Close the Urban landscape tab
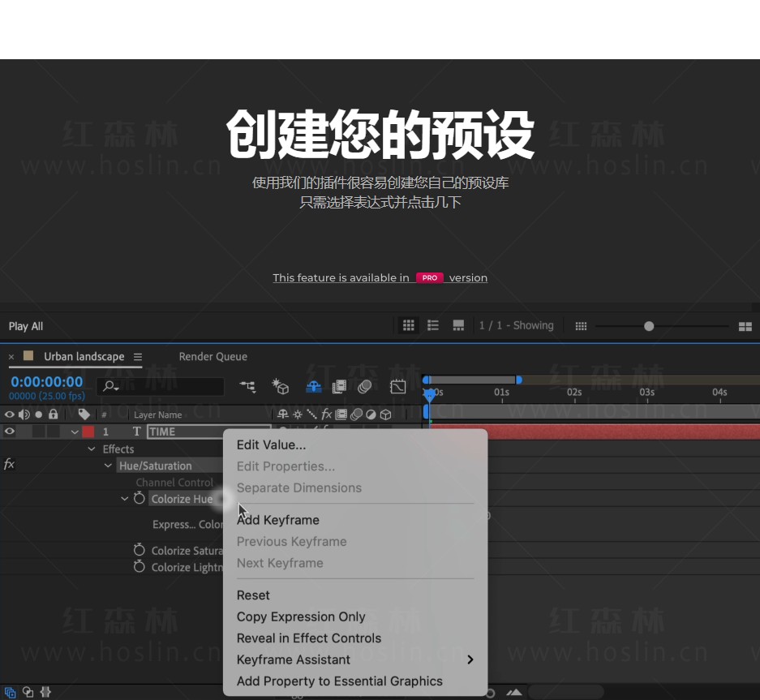 coord(11,357)
